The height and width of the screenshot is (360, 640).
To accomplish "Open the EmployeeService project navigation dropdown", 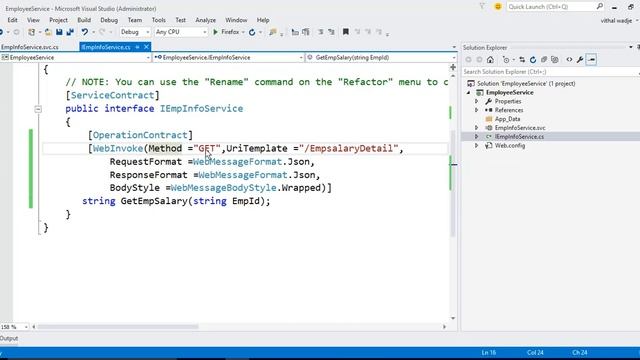I will 76,58.
